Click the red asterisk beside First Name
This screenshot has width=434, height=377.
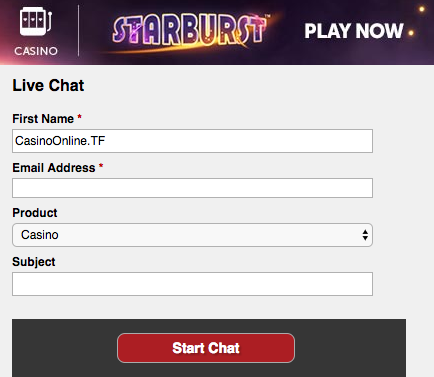point(79,117)
